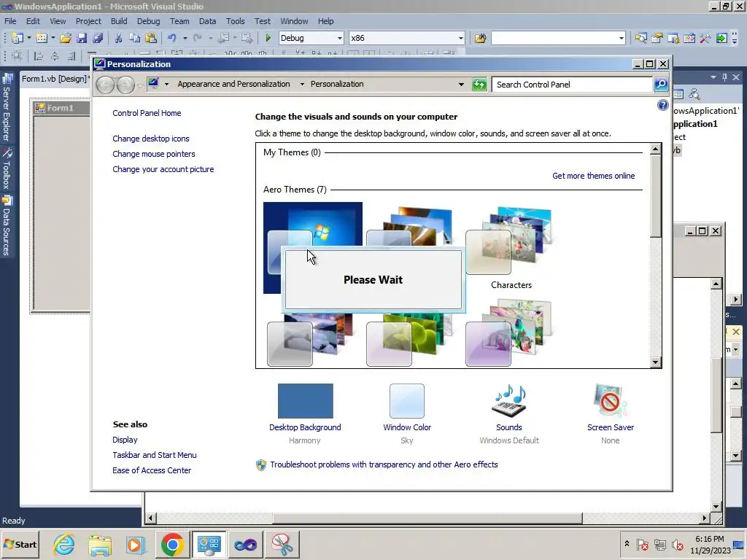Click the Save All icon

point(98,38)
